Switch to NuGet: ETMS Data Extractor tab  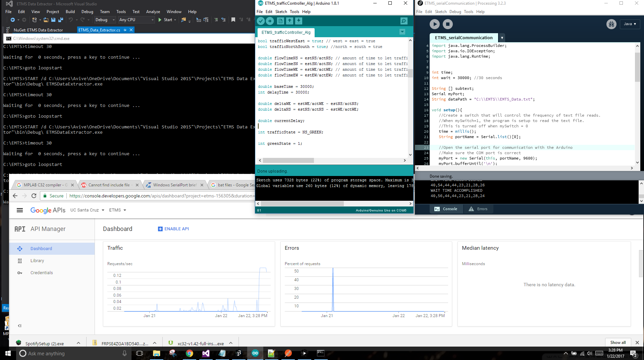38,30
